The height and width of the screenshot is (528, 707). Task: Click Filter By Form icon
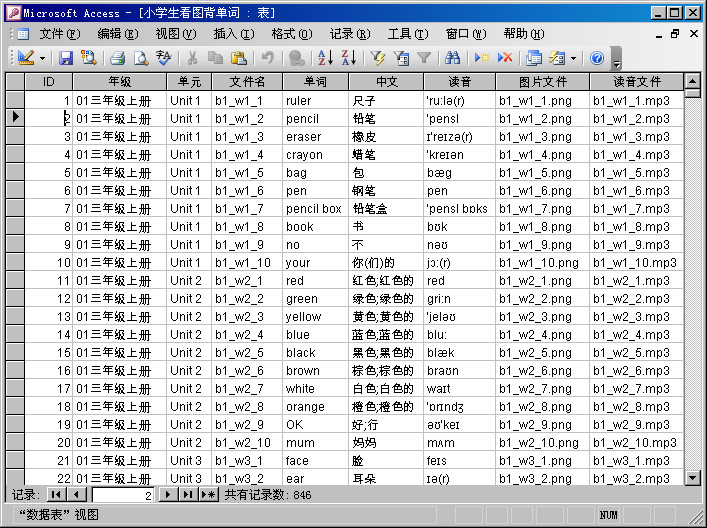click(401, 58)
